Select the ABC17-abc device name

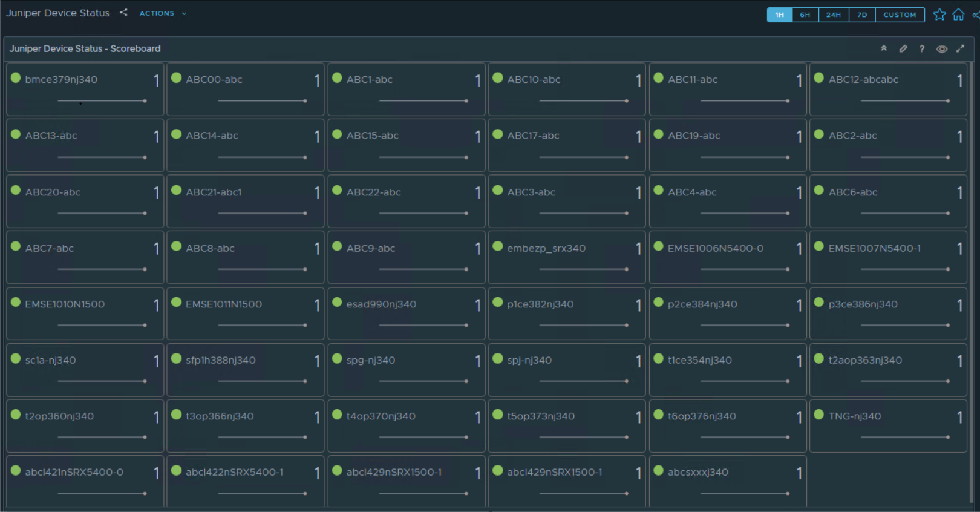tap(533, 136)
